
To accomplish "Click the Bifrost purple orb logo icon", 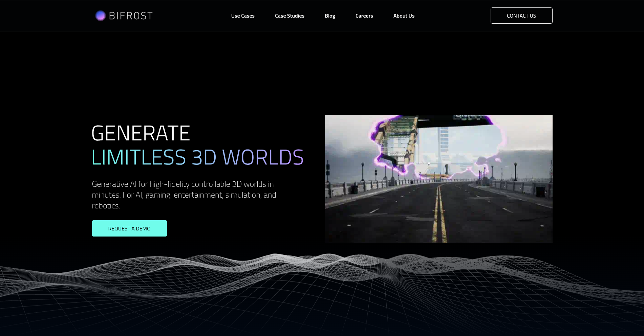I will coord(101,16).
